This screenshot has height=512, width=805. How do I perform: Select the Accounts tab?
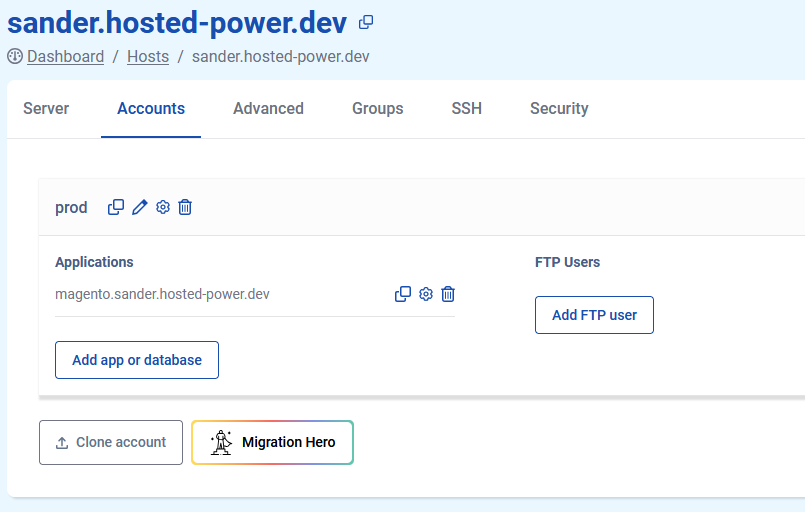151,109
